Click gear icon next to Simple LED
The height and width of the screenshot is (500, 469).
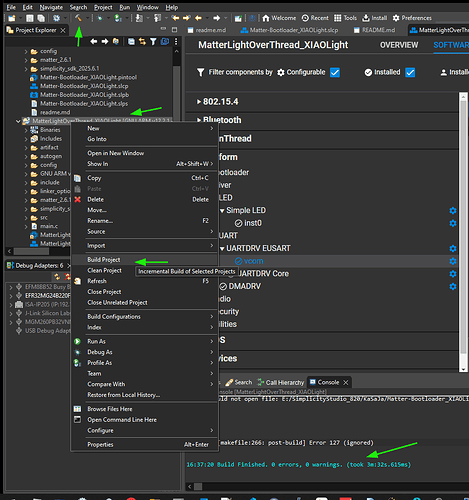click(452, 211)
